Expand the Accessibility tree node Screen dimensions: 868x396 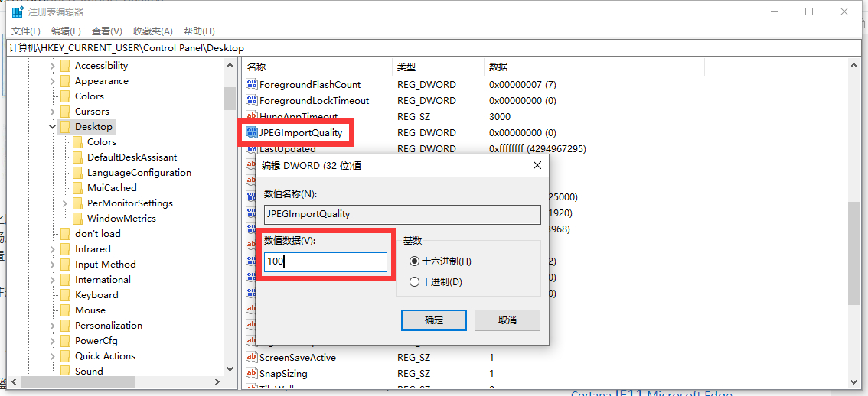tap(52, 66)
